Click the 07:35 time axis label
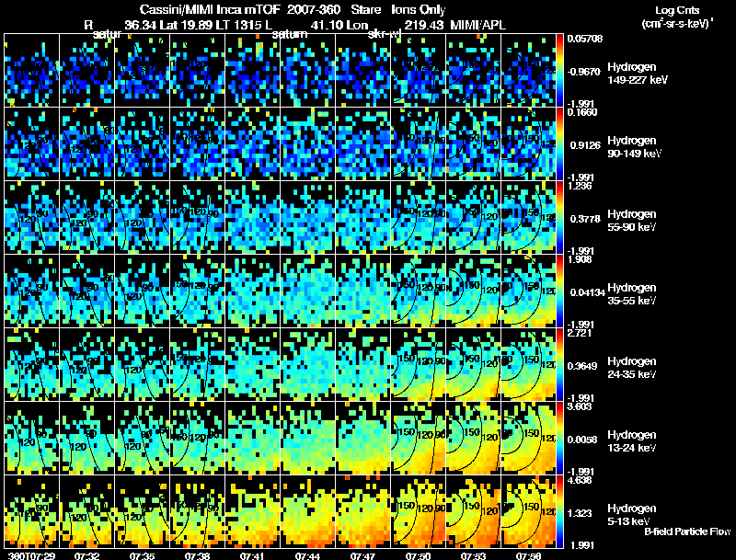Image resolution: width=736 pixels, height=560 pixels. 143,555
